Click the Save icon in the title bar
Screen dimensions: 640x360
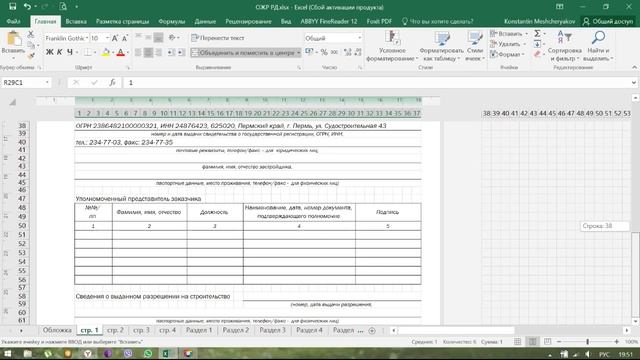(13, 7)
